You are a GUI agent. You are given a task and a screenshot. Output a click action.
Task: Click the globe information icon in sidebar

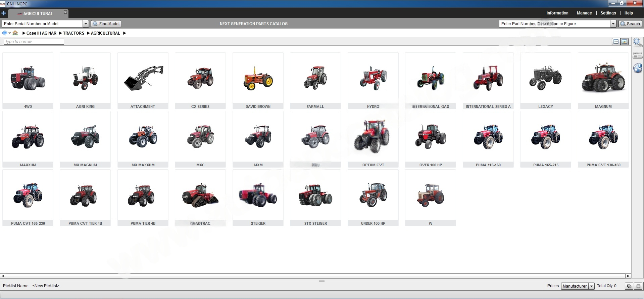[637, 68]
